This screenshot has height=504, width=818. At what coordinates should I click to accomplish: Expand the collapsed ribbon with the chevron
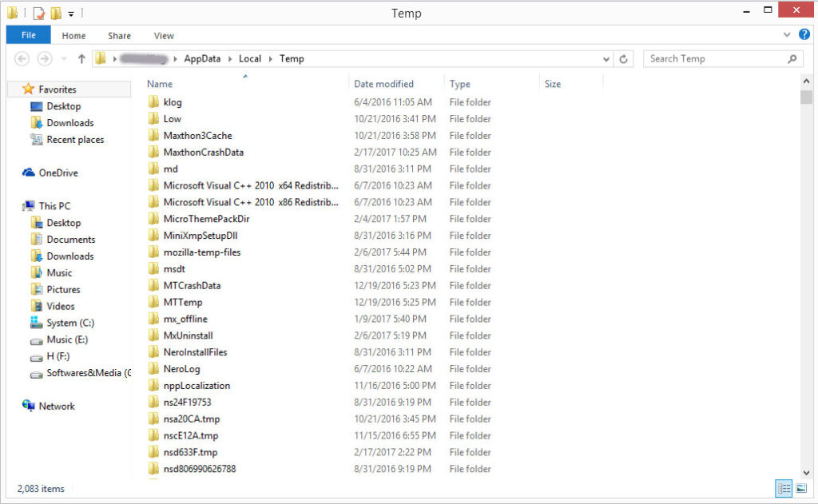click(786, 35)
